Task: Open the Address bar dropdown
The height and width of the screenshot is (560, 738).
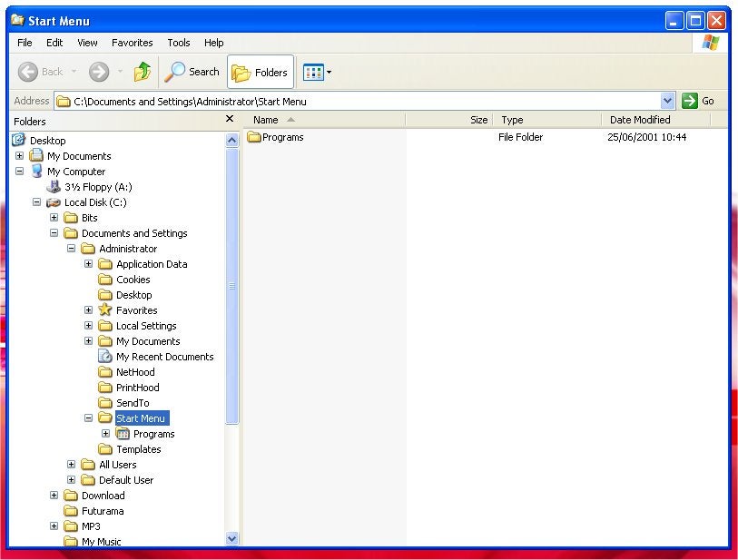Action: pos(667,101)
